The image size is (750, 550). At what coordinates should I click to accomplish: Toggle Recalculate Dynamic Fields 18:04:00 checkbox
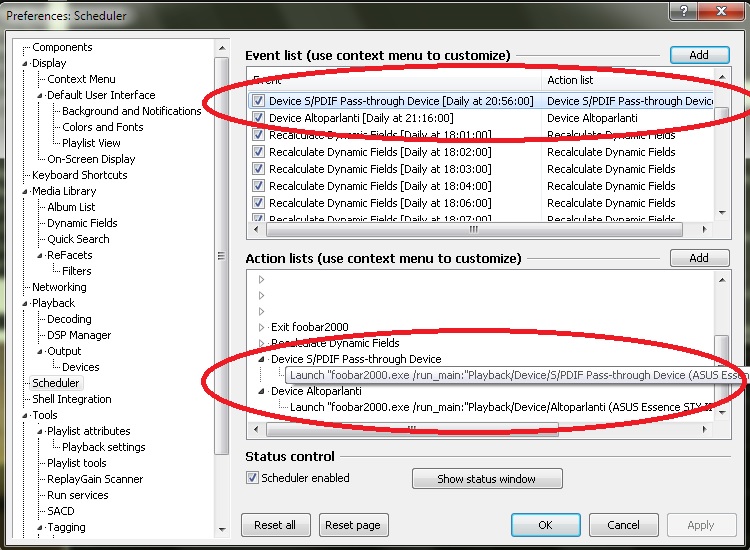tap(258, 186)
